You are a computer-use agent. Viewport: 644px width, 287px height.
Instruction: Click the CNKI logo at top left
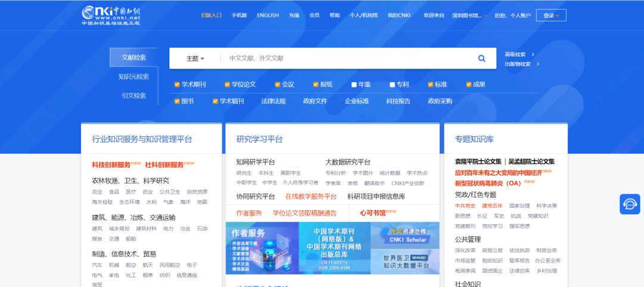(x=111, y=15)
